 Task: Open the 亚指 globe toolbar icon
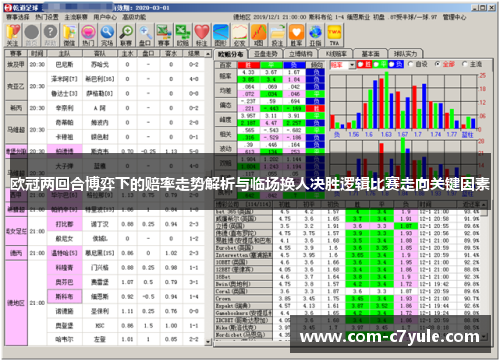coord(315,35)
